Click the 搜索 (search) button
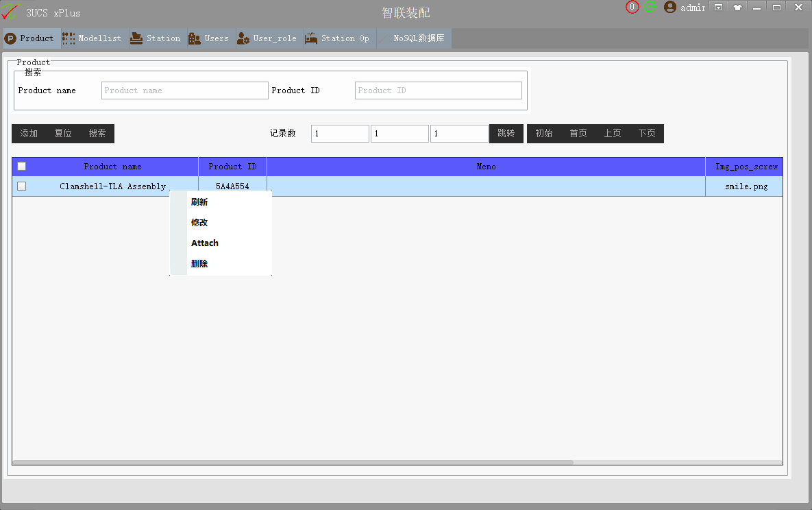Image resolution: width=812 pixels, height=510 pixels. coord(97,134)
